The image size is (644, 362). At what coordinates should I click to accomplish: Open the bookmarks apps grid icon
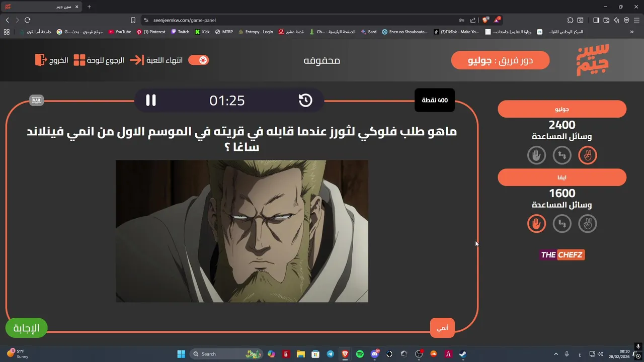point(7,32)
